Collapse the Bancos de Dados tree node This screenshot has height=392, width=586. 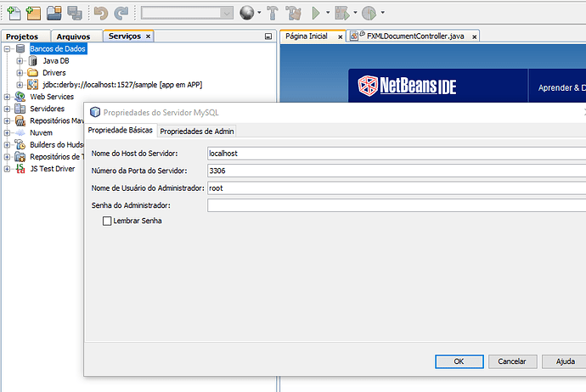[7, 49]
